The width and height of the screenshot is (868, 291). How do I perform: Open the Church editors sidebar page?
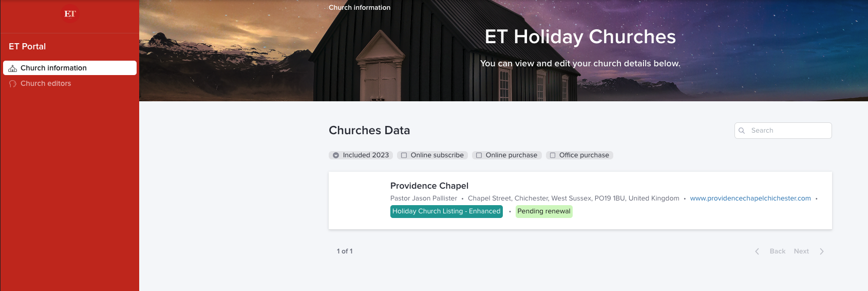(46, 84)
